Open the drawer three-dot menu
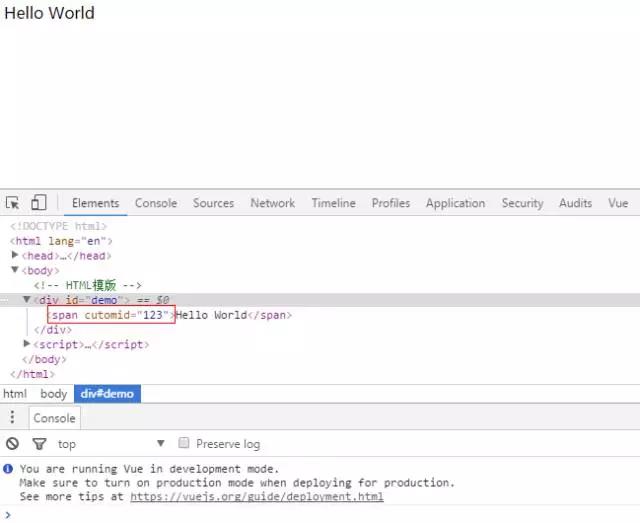The image size is (640, 523). 12,417
